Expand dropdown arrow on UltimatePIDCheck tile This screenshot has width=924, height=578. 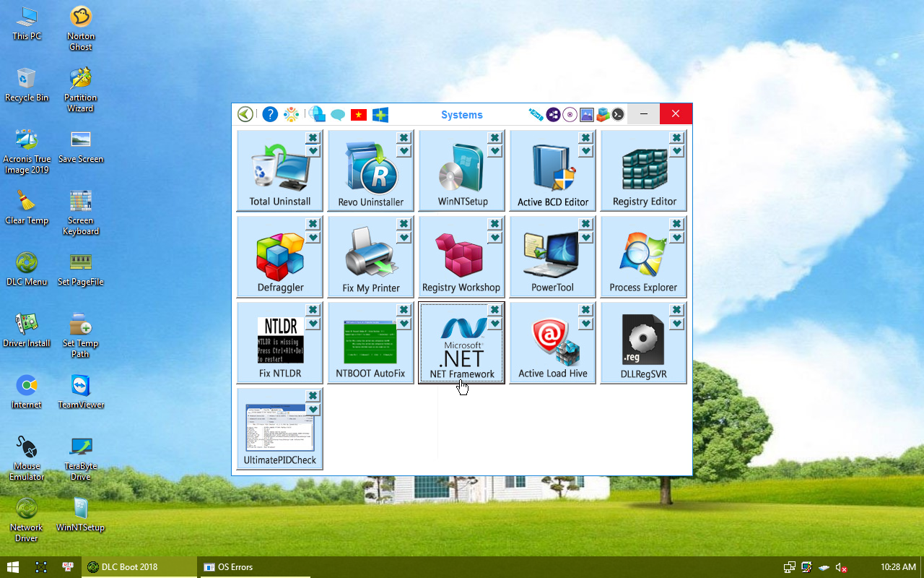tap(313, 409)
